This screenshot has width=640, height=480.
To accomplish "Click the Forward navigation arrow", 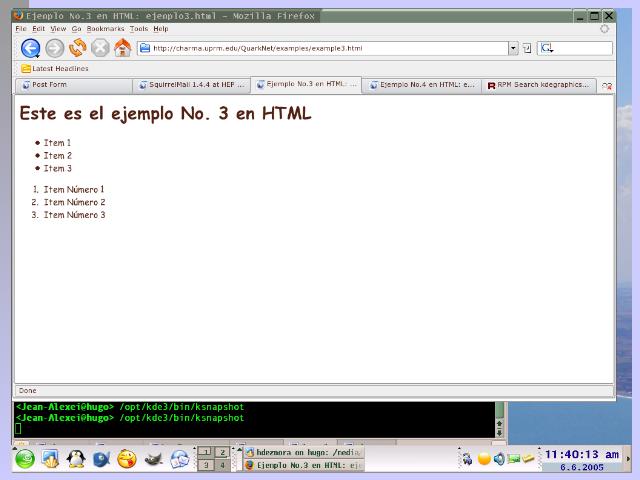I will [55, 48].
